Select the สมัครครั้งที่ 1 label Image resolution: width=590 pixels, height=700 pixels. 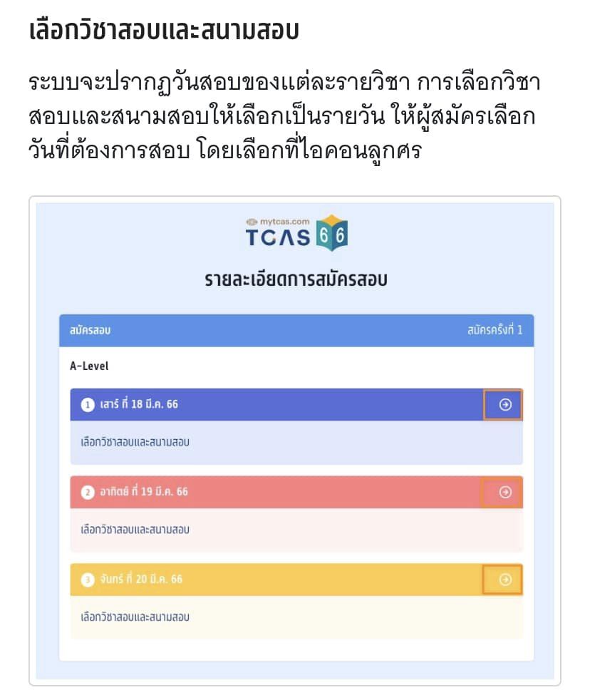tap(495, 330)
